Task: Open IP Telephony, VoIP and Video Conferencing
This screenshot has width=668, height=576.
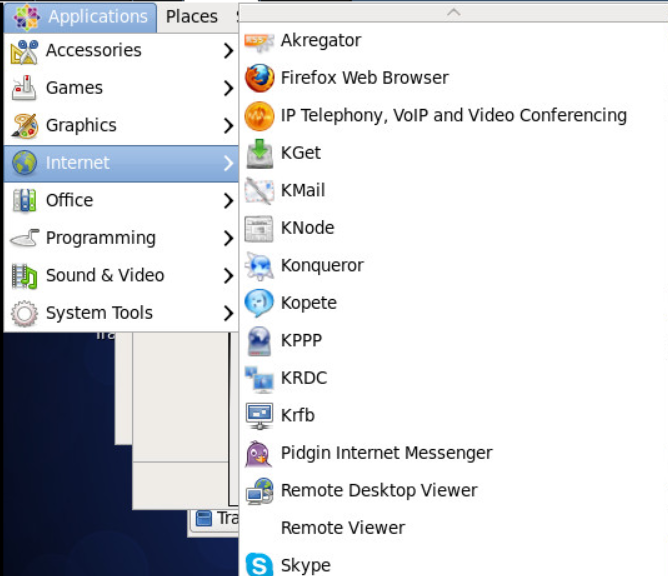Action: coord(453,115)
